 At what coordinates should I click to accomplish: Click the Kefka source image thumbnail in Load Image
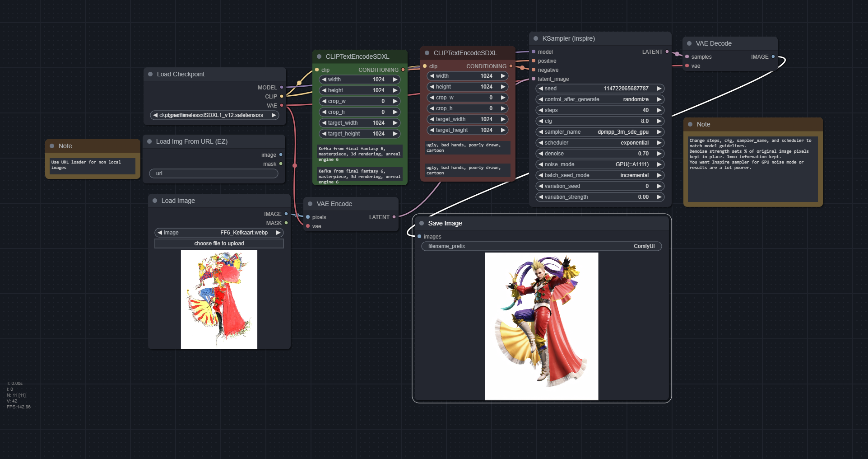pyautogui.click(x=219, y=300)
